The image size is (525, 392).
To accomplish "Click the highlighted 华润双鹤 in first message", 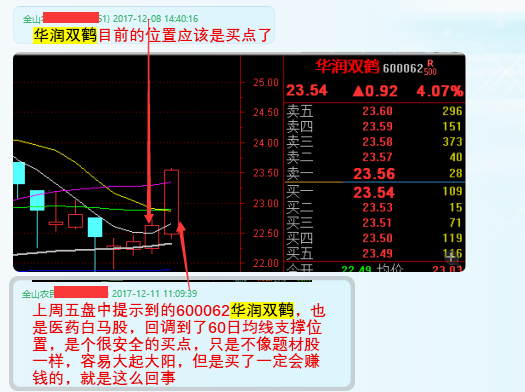I will [x=65, y=35].
